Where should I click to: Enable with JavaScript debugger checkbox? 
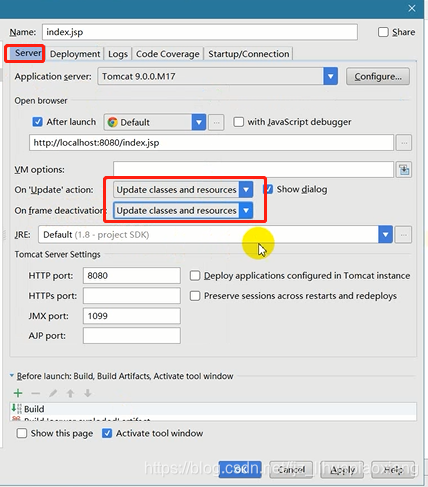238,122
